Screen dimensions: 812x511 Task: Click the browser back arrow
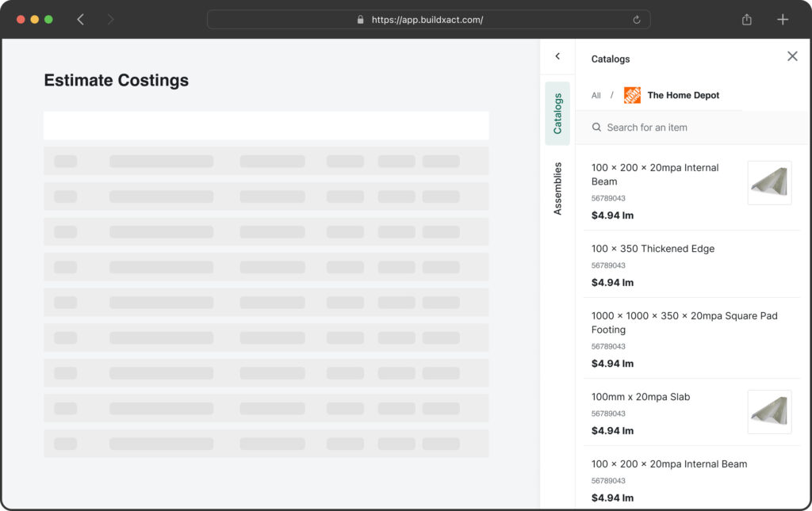pyautogui.click(x=80, y=20)
